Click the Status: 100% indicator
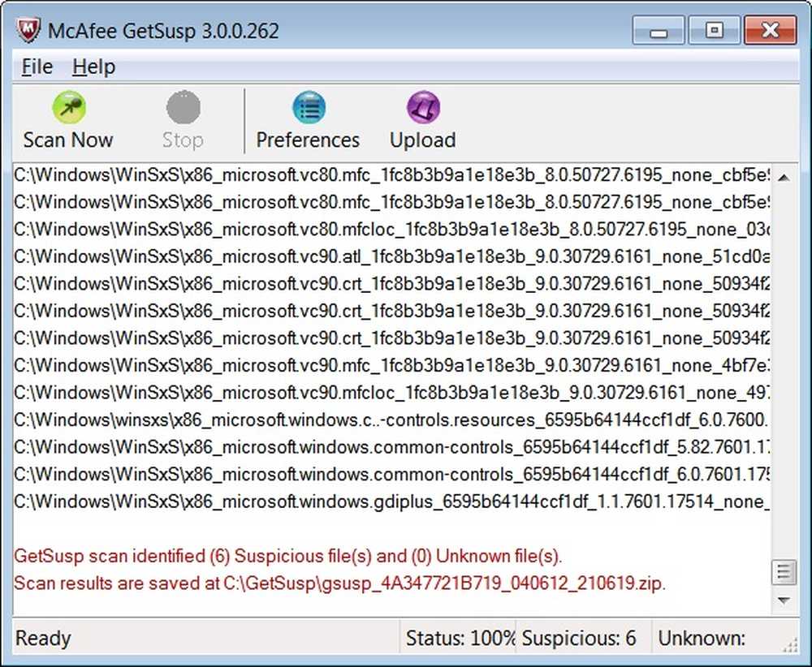 (460, 639)
